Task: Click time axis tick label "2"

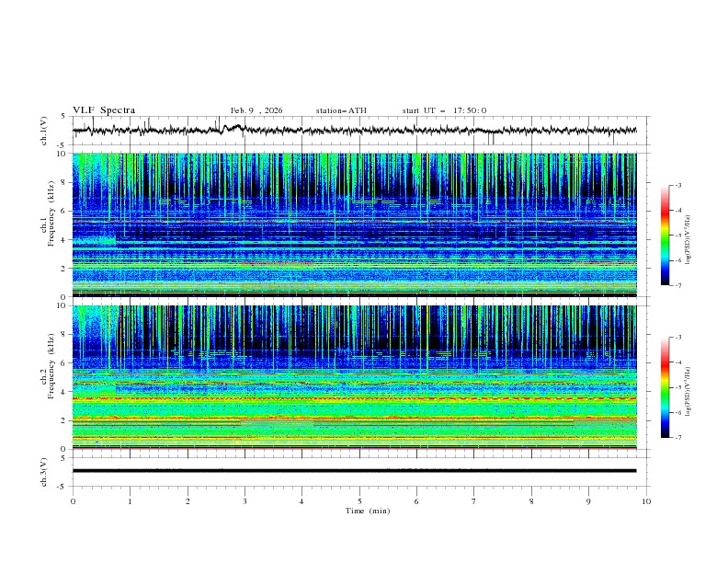Action: [x=188, y=501]
